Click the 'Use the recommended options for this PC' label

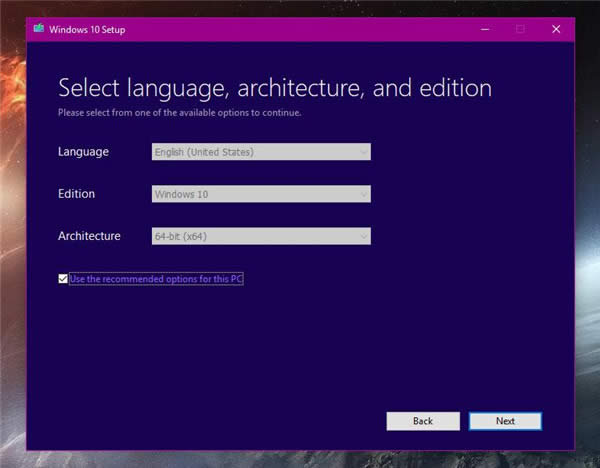click(x=156, y=279)
